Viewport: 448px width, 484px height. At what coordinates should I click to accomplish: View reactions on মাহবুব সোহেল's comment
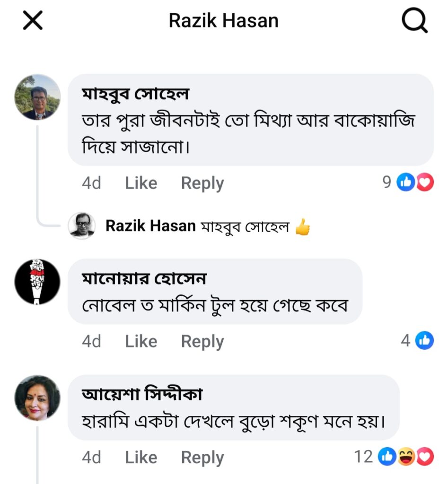(x=408, y=182)
